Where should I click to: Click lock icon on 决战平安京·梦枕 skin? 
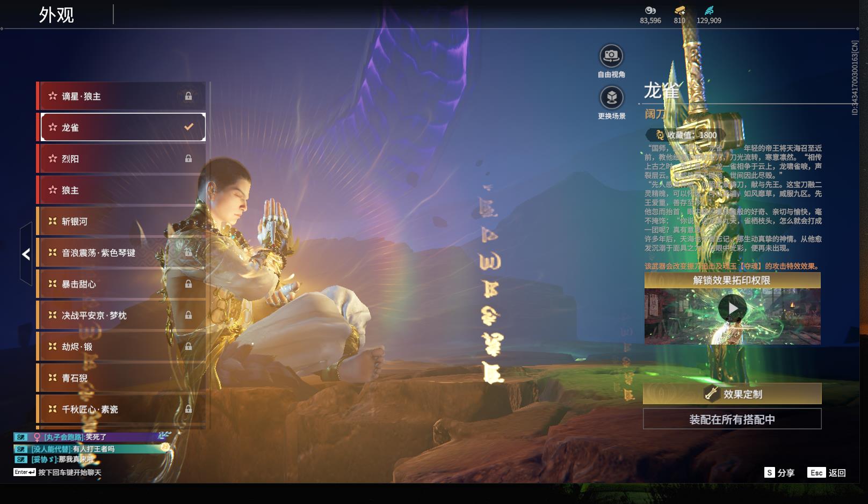click(x=189, y=315)
